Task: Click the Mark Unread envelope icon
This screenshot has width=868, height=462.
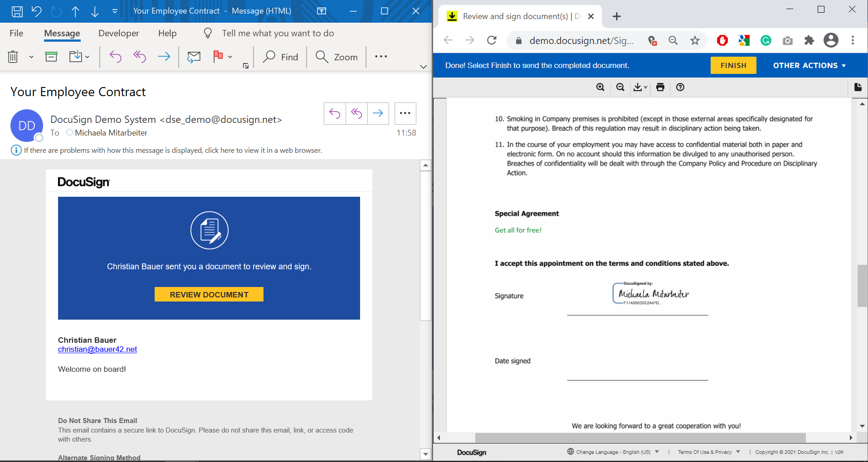Action: [x=194, y=57]
